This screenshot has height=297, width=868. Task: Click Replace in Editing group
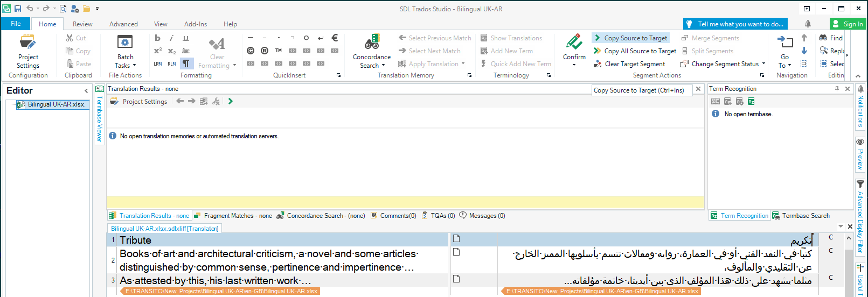tap(832, 51)
